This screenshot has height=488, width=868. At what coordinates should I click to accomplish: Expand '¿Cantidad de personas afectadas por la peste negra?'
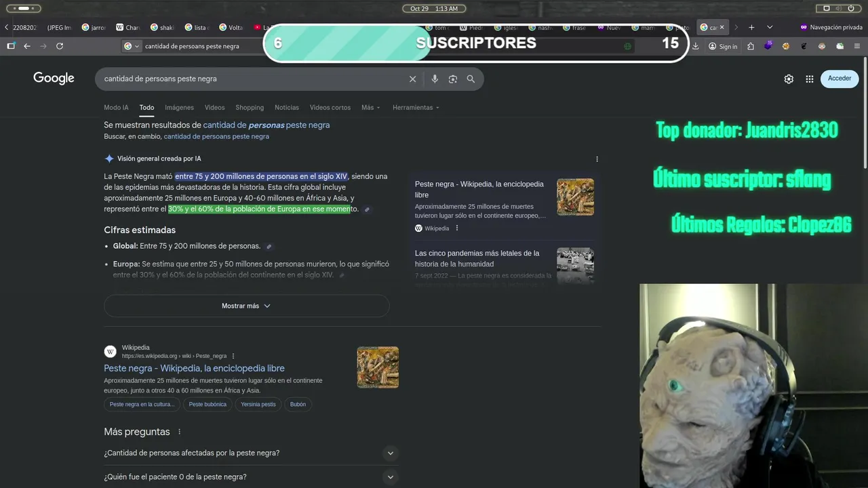pyautogui.click(x=251, y=453)
